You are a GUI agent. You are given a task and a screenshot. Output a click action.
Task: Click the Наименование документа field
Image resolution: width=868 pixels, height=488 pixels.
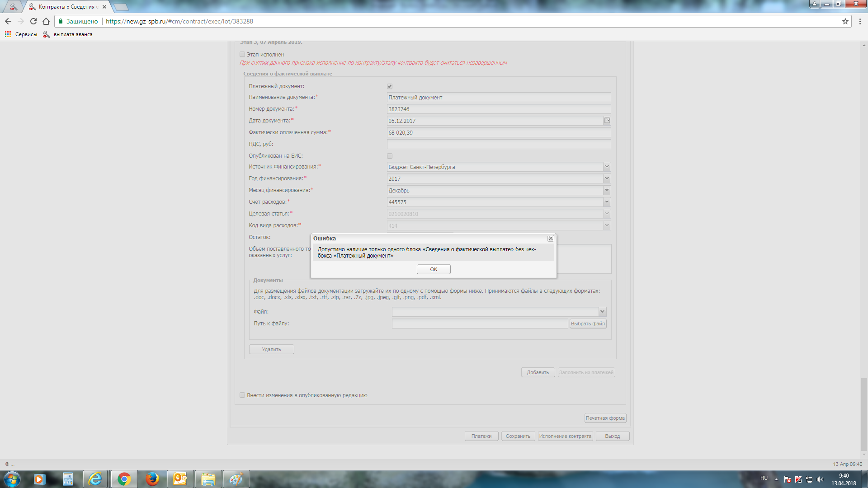click(499, 98)
